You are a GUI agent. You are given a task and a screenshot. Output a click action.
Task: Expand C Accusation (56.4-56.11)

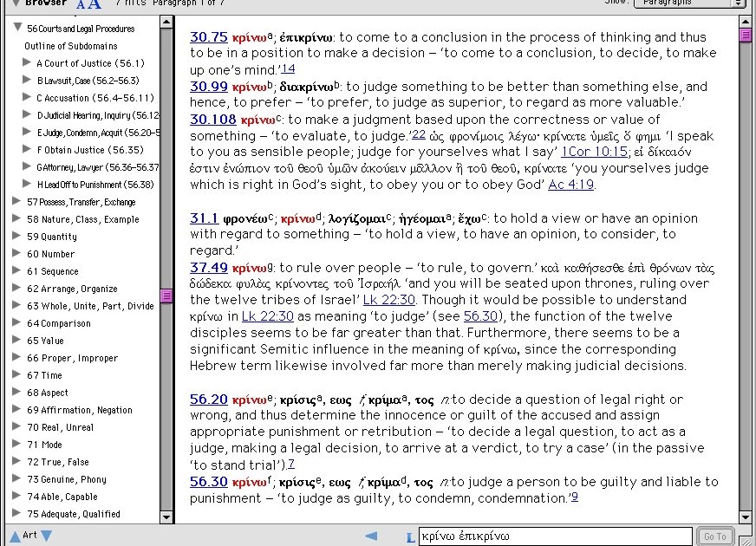[x=27, y=97]
